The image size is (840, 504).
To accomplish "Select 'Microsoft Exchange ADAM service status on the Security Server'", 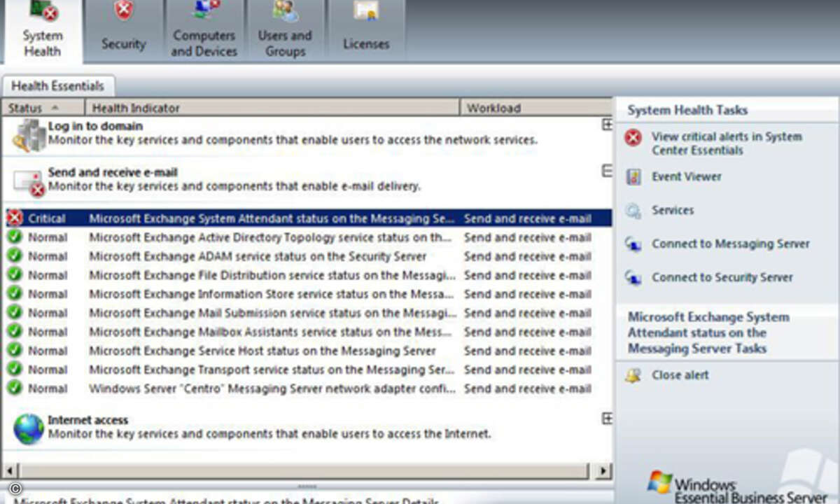I will (x=258, y=256).
